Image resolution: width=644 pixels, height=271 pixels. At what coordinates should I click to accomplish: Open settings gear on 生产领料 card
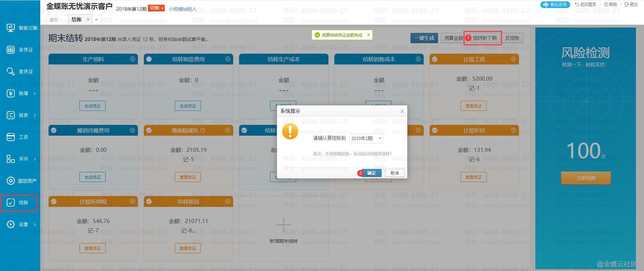132,59
